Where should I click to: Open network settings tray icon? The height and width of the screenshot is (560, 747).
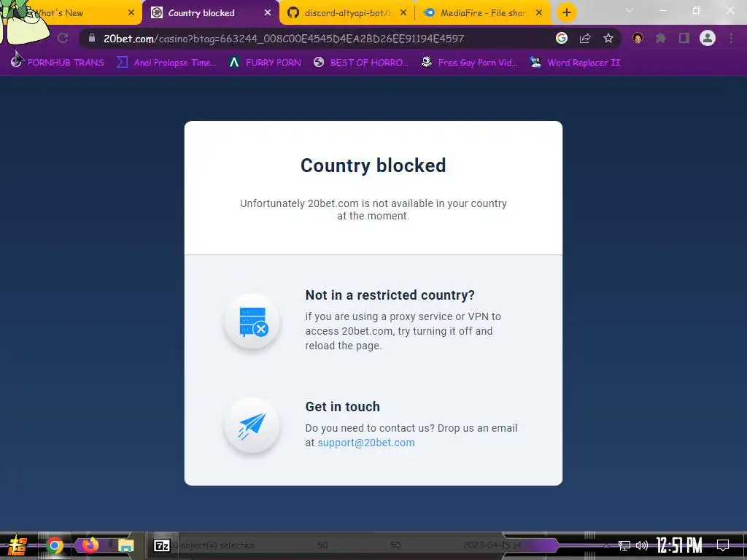coord(624,545)
